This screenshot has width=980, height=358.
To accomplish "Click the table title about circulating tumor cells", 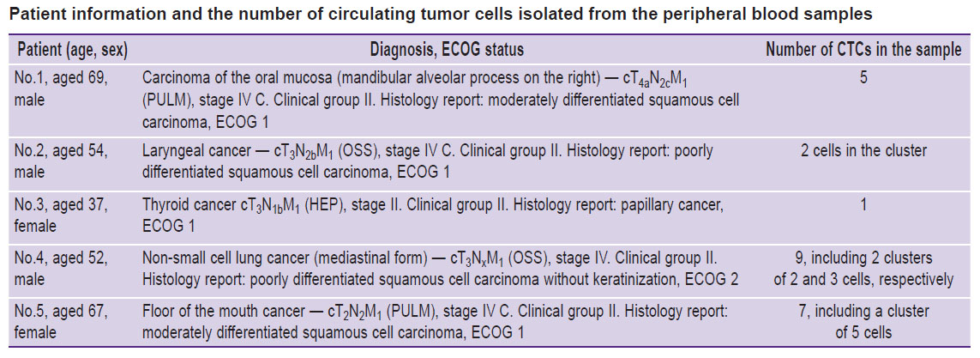I will [441, 15].
